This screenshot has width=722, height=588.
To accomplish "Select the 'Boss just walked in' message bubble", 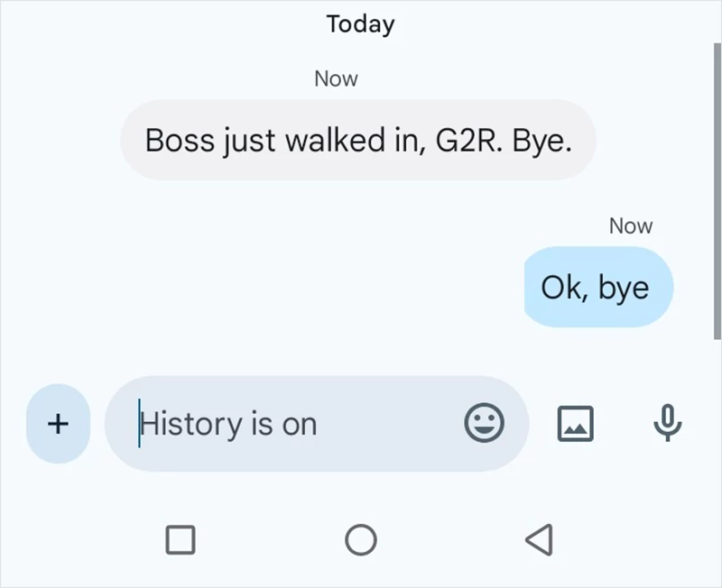I will point(359,140).
